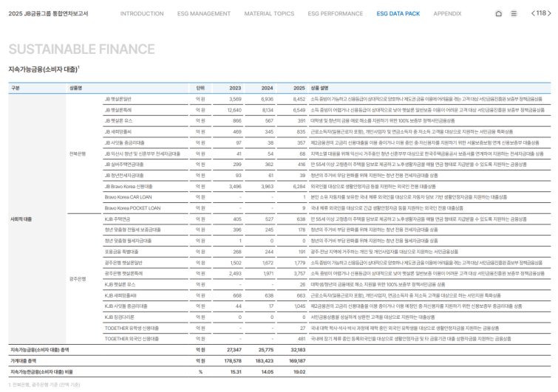This screenshot has height=392, width=558.
Task: Click the home icon in header
Action: pyautogui.click(x=499, y=13)
